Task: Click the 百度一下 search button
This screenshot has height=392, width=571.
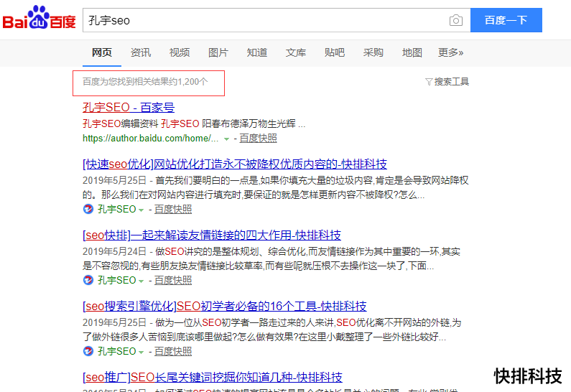Action: (x=506, y=20)
